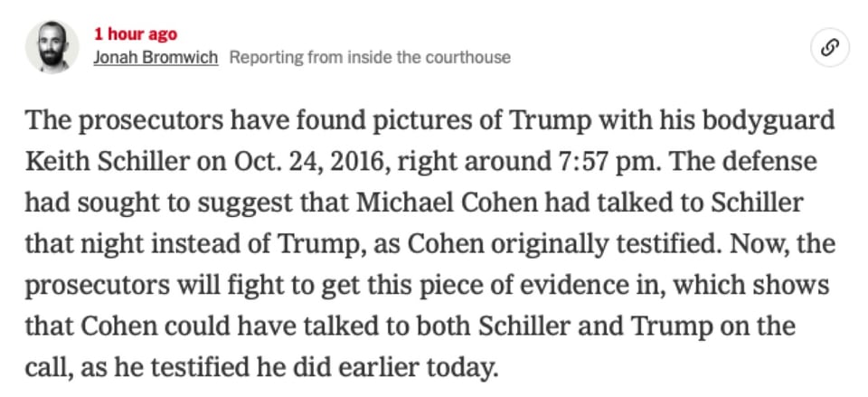Click Jonah Bromwich's profile photo
The width and height of the screenshot is (868, 397).
click(x=52, y=46)
